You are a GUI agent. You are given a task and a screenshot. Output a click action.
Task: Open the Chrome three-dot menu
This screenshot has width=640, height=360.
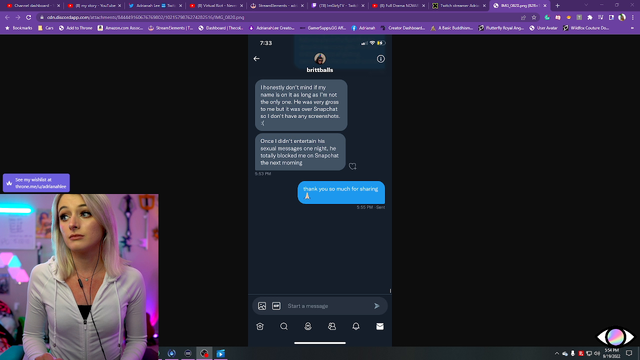633,18
